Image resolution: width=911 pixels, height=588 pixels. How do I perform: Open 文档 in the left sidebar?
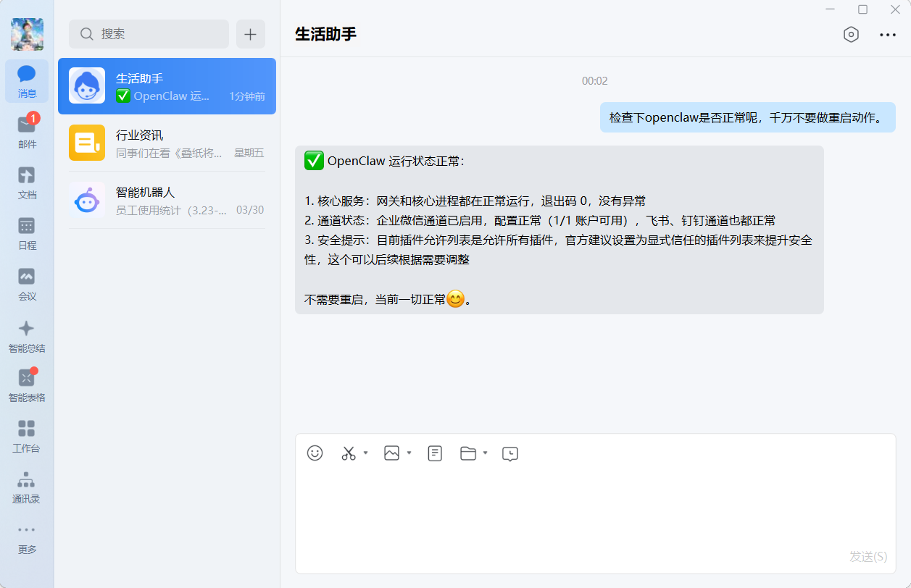pos(27,182)
